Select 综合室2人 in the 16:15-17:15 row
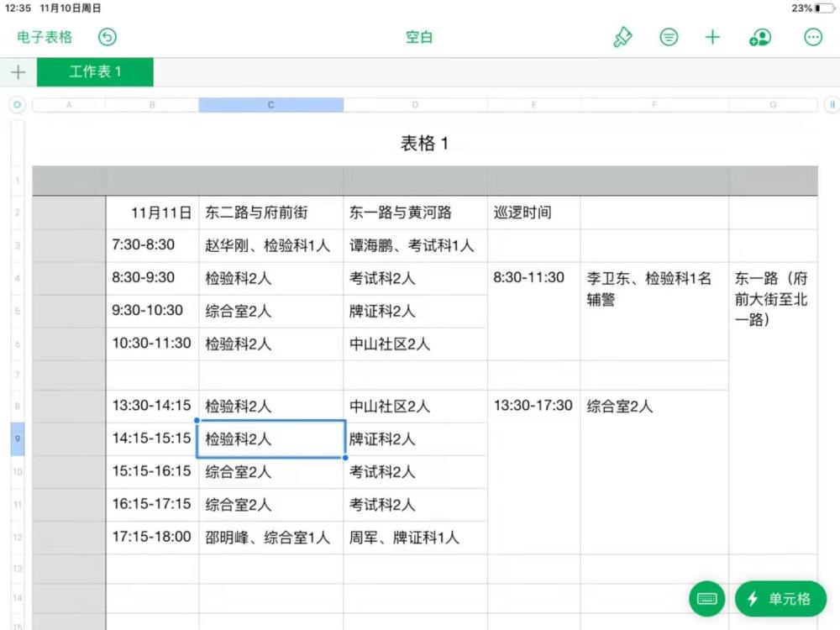840x630 pixels. tap(271, 505)
